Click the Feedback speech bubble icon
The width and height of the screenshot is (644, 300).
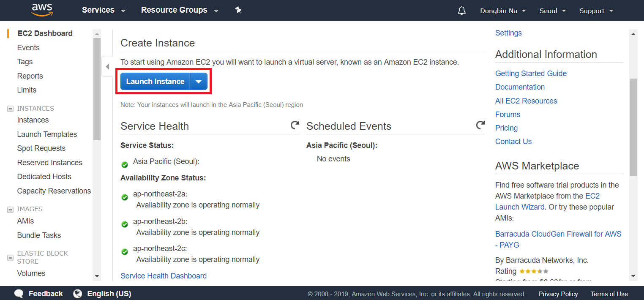coord(19,294)
